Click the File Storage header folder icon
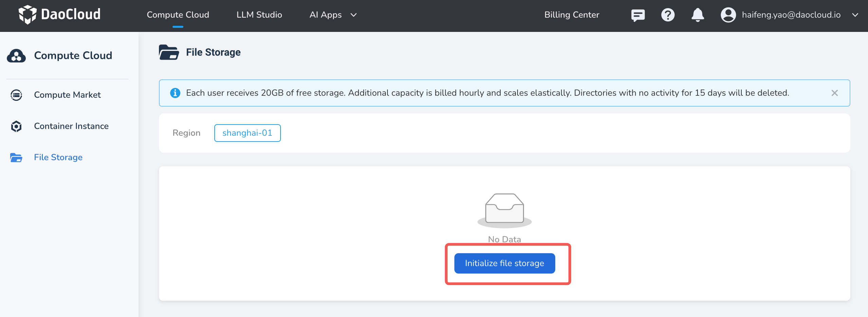 [x=169, y=52]
